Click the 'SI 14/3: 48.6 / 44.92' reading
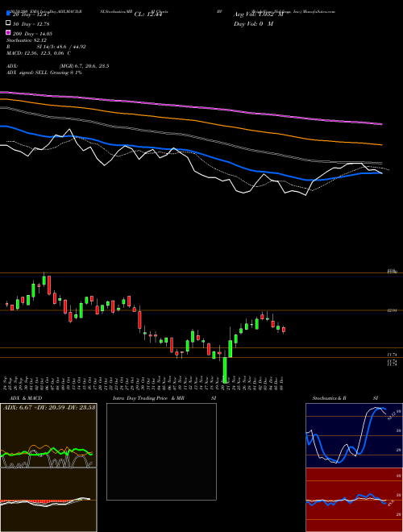Image resolution: width=403 pixels, height=532 pixels. coord(61,47)
